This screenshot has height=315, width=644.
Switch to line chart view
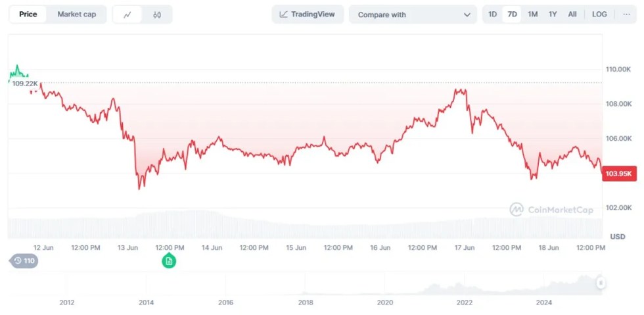pos(127,14)
